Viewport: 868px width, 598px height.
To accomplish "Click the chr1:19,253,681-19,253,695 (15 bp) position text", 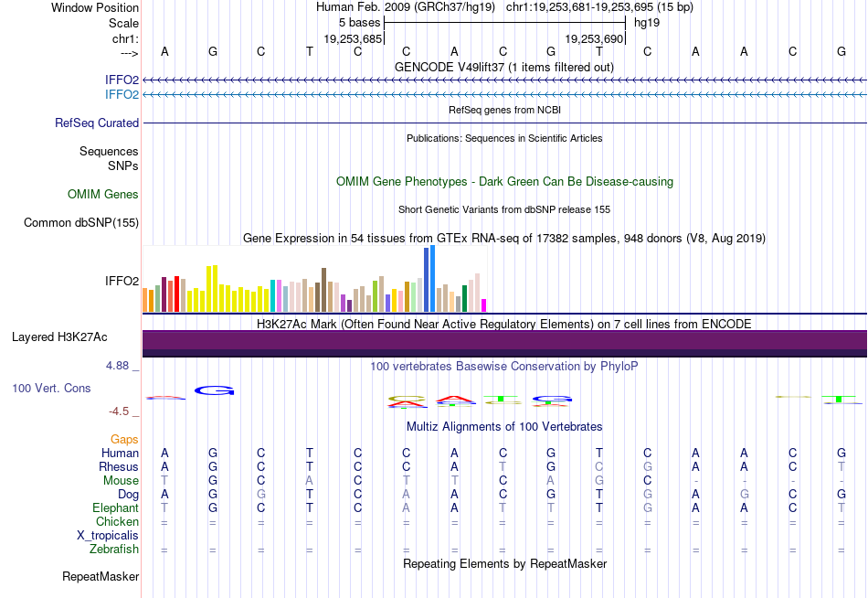I will coord(599,7).
